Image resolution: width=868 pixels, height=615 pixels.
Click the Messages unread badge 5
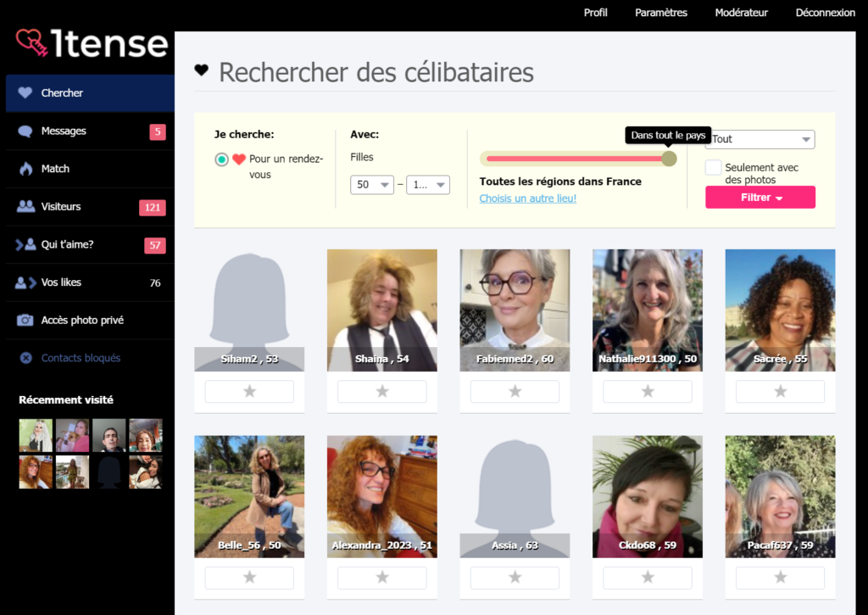pyautogui.click(x=158, y=131)
